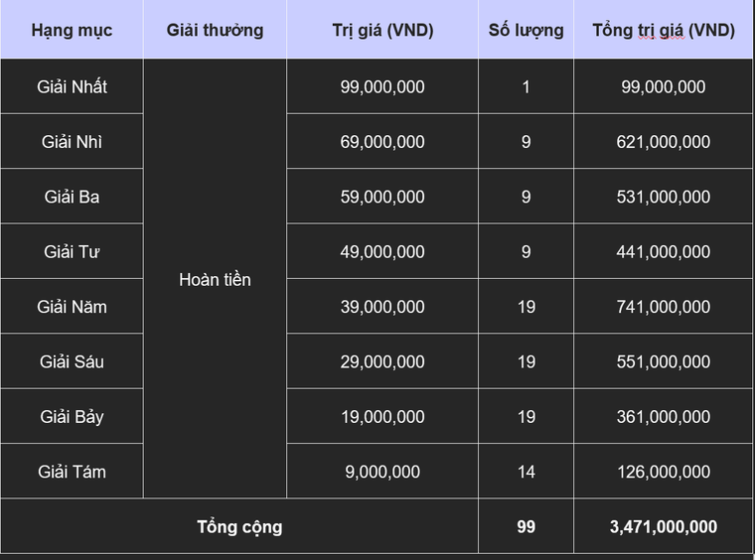Image resolution: width=755 pixels, height=560 pixels.
Task: Select the "Giải thưởng" header cell
Action: pos(215,30)
